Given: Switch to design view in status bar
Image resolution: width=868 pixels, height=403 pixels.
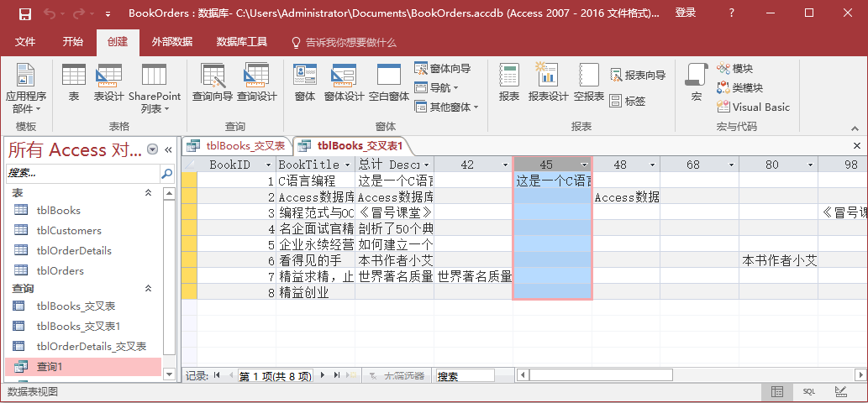Looking at the screenshot, I should point(840,392).
